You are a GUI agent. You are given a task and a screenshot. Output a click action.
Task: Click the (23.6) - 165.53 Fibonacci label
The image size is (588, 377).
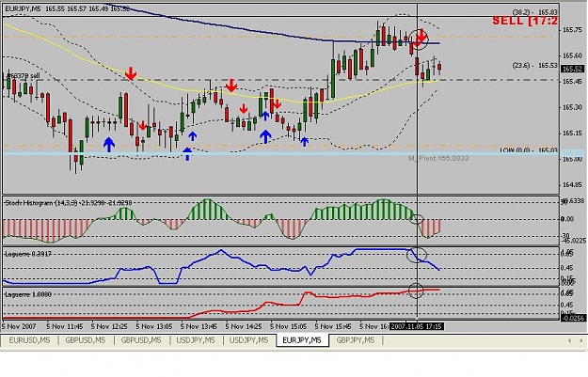pyautogui.click(x=534, y=66)
